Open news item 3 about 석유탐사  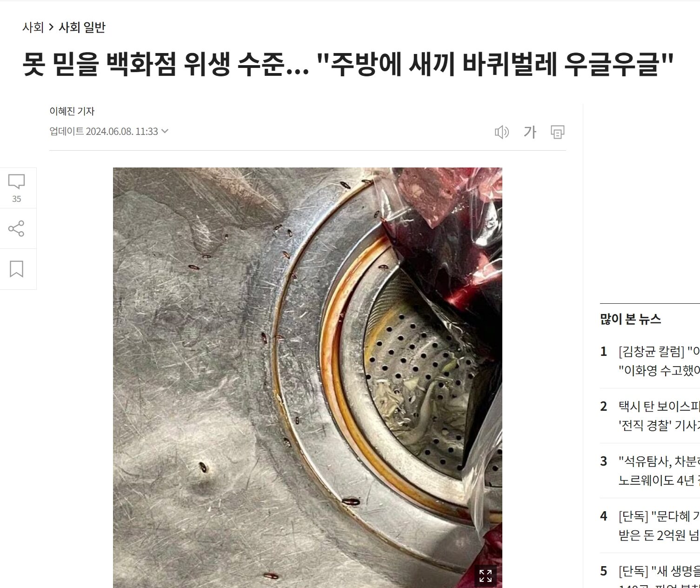pos(659,471)
